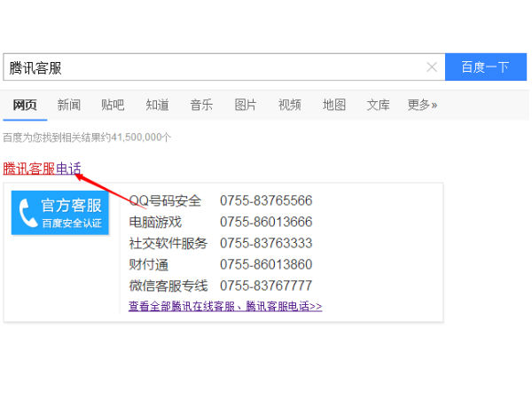Open the 腾讯客服电话 result title link
The width and height of the screenshot is (532, 399).
pos(42,168)
